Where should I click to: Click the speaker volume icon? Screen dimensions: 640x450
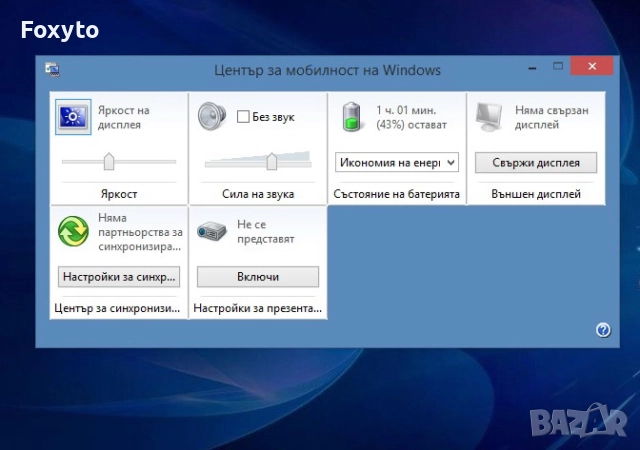click(x=212, y=116)
